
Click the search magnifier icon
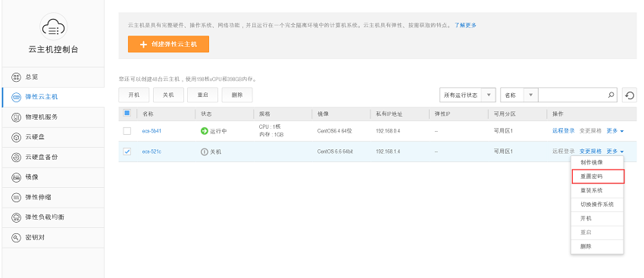[x=611, y=95]
